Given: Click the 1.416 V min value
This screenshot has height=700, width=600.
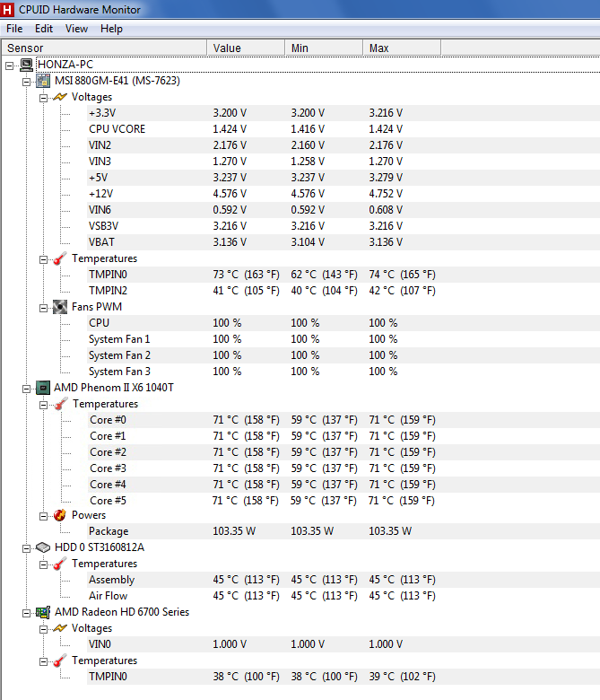Looking at the screenshot, I should (x=308, y=129).
